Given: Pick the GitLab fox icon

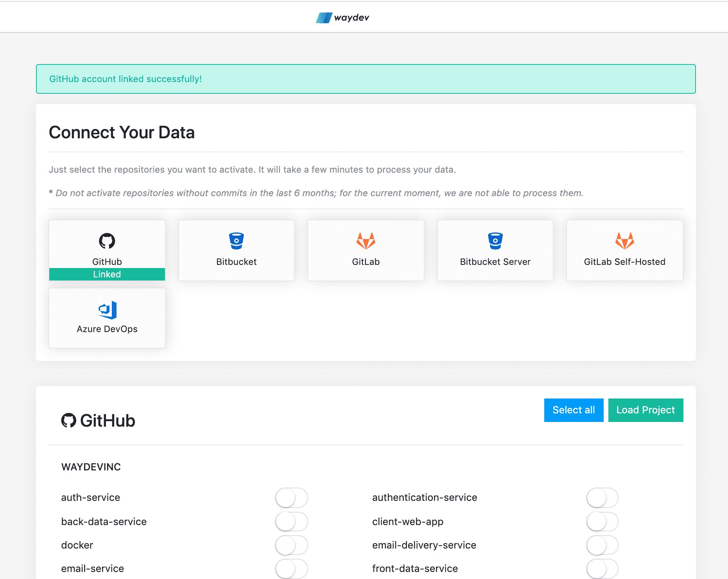Looking at the screenshot, I should 366,241.
